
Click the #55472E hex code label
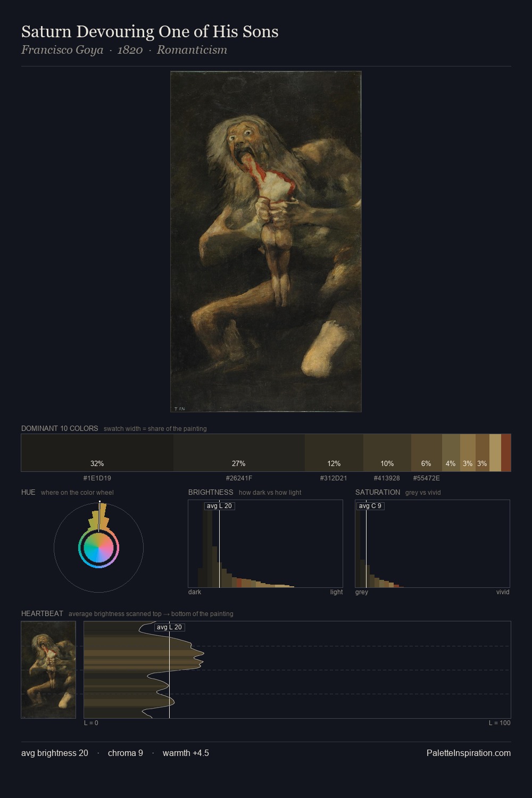(427, 478)
